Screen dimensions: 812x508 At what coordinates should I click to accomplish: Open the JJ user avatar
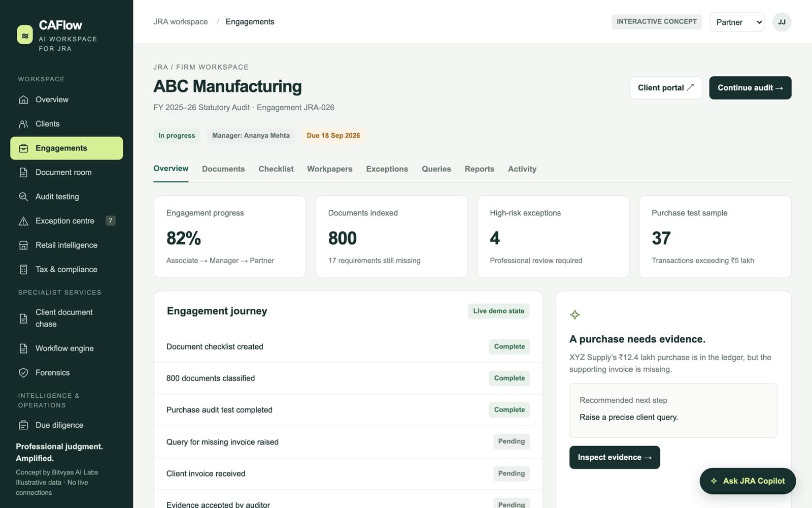tap(782, 22)
